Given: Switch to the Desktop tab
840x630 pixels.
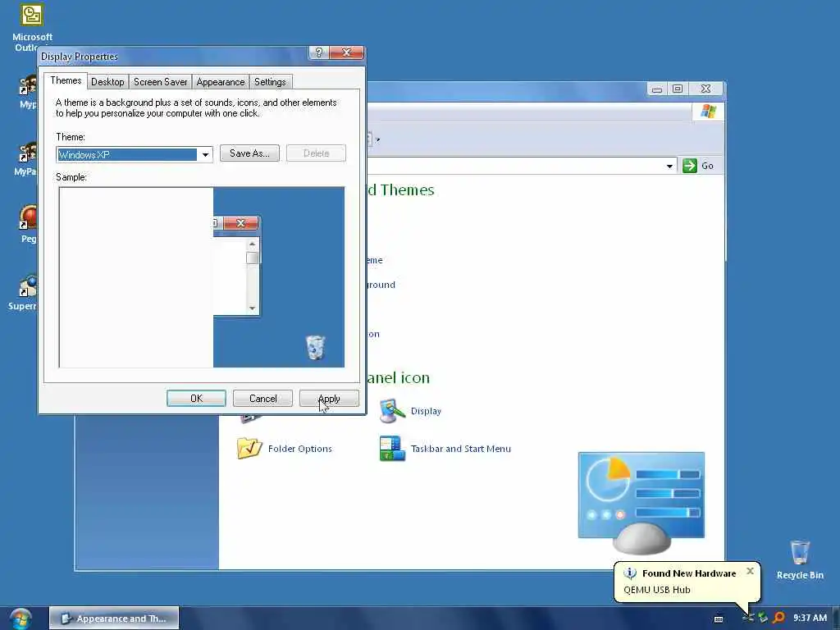Looking at the screenshot, I should (107, 82).
